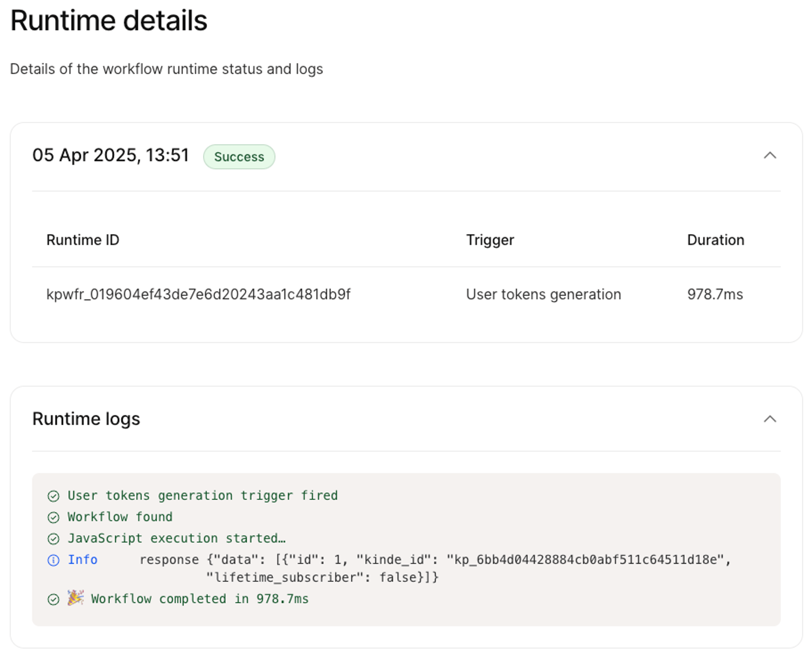Click the blue Info log label
The width and height of the screenshot is (812, 661).
tap(83, 560)
